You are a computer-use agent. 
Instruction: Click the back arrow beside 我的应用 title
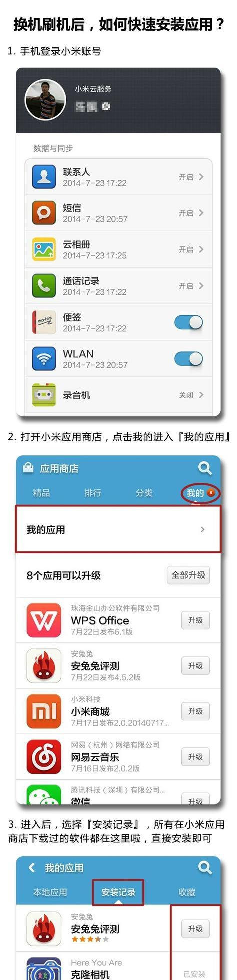32,867
